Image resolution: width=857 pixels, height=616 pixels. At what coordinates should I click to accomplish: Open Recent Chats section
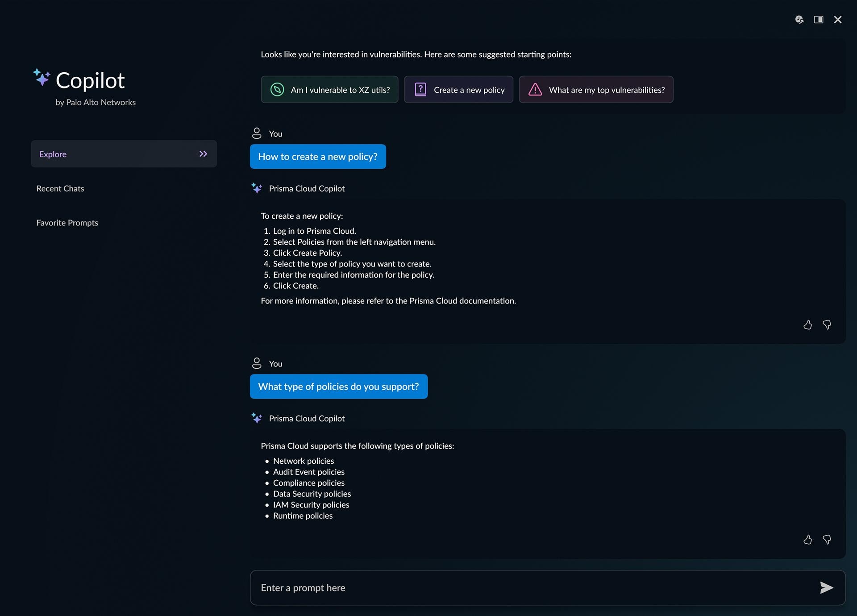tap(60, 188)
